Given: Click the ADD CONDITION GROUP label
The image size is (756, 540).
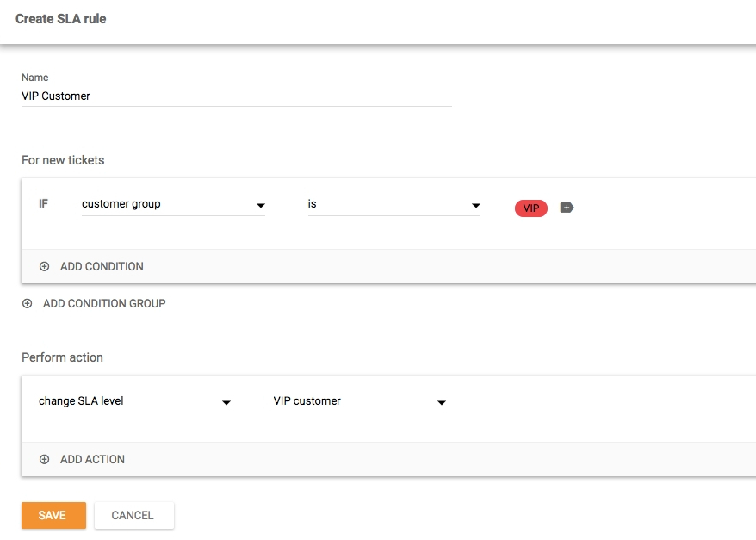Looking at the screenshot, I should [x=104, y=304].
